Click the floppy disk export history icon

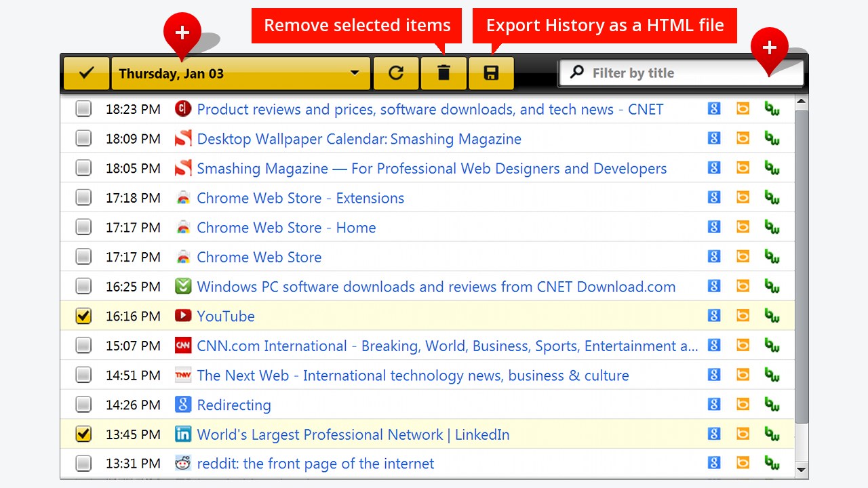(491, 73)
